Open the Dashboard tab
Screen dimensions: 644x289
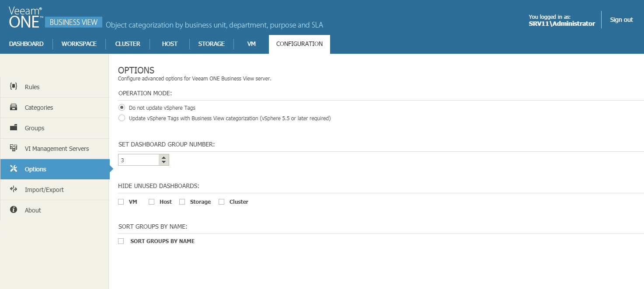point(26,44)
